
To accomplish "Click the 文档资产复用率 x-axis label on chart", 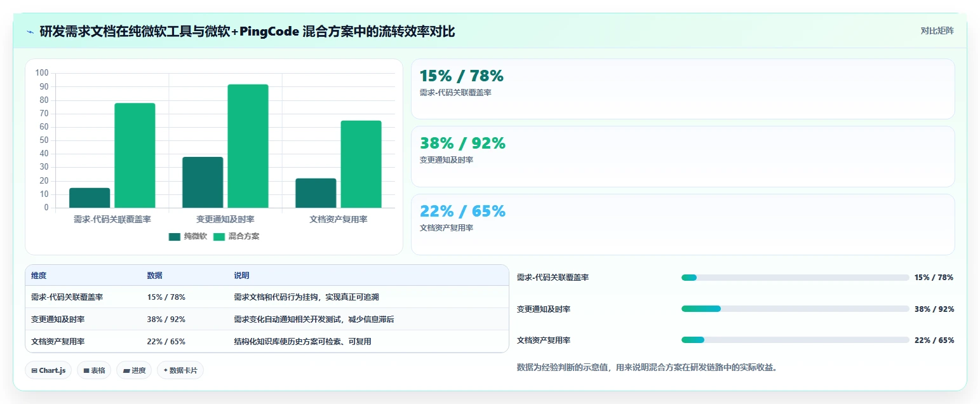I will click(x=339, y=220).
